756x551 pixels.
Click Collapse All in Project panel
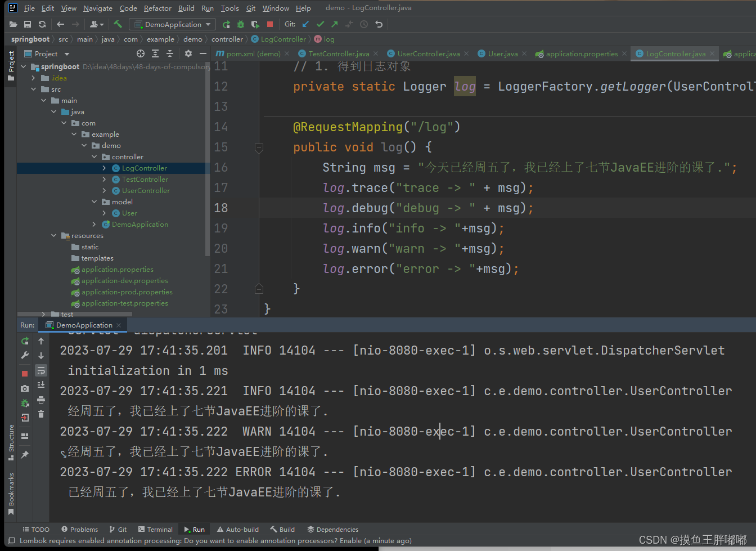coord(170,53)
